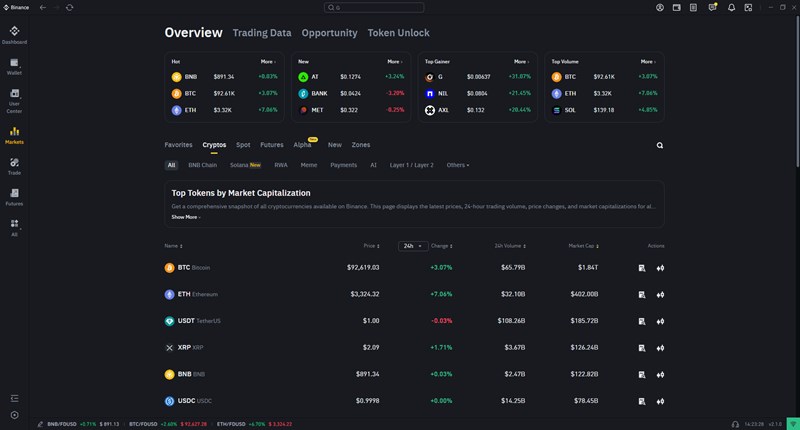This screenshot has width=800, height=430.
Task: Expand the Others category dropdown
Action: [x=458, y=165]
